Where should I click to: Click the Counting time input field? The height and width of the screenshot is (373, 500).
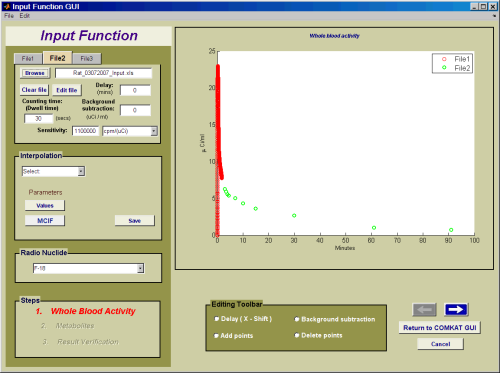point(38,119)
